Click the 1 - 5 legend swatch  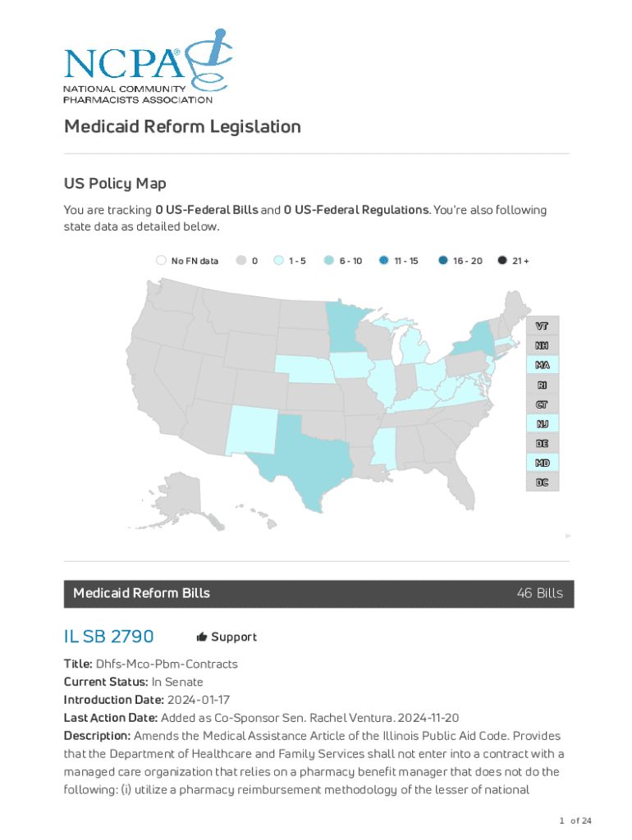279,261
